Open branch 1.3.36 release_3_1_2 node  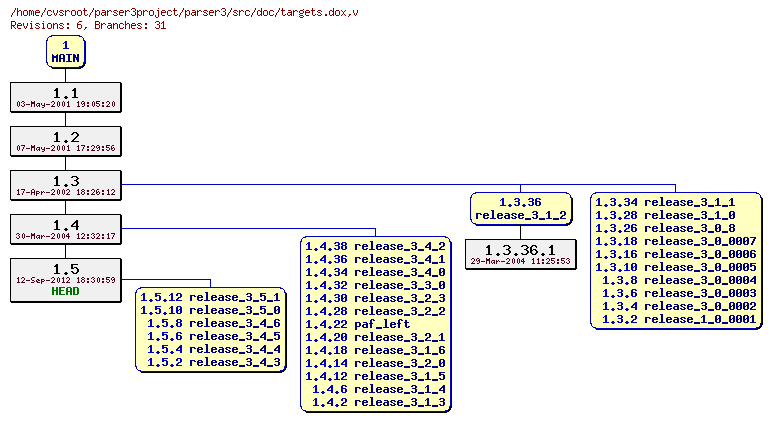tap(521, 209)
